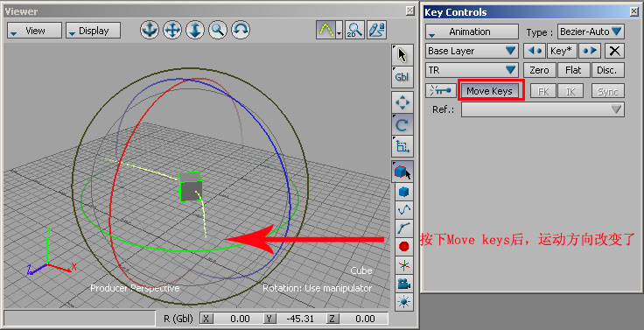The image size is (644, 330).
Task: Click the 'Cube' name label in viewport
Action: [361, 270]
